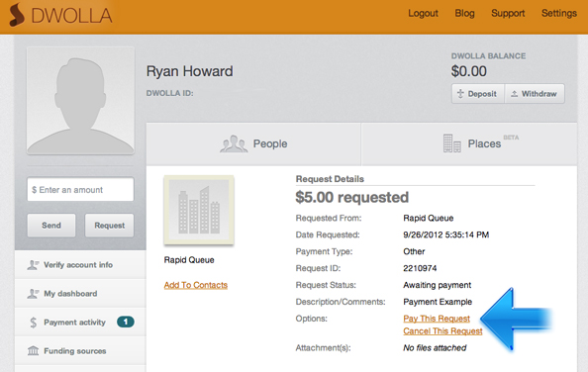Select Payment Example description text
The image size is (588, 372).
[x=438, y=302]
